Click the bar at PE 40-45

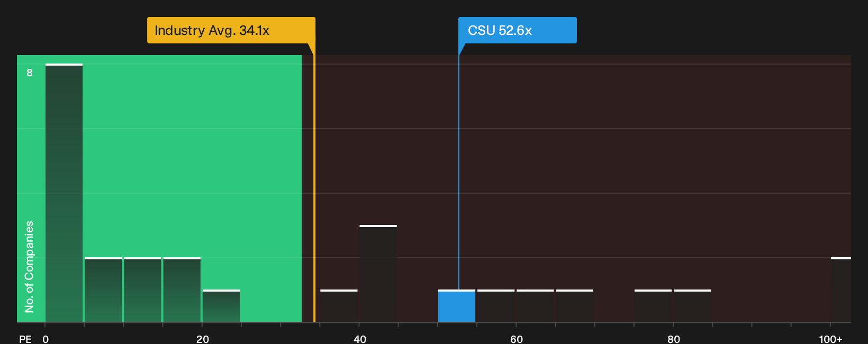378,274
